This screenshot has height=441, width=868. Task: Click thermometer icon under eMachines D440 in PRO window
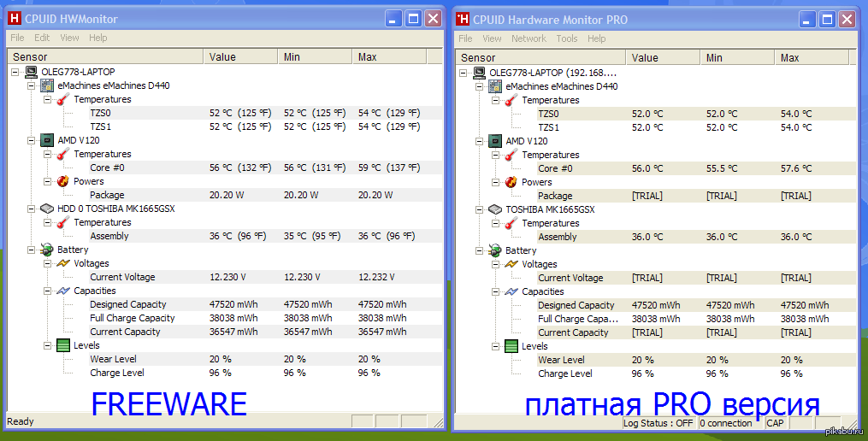point(511,100)
